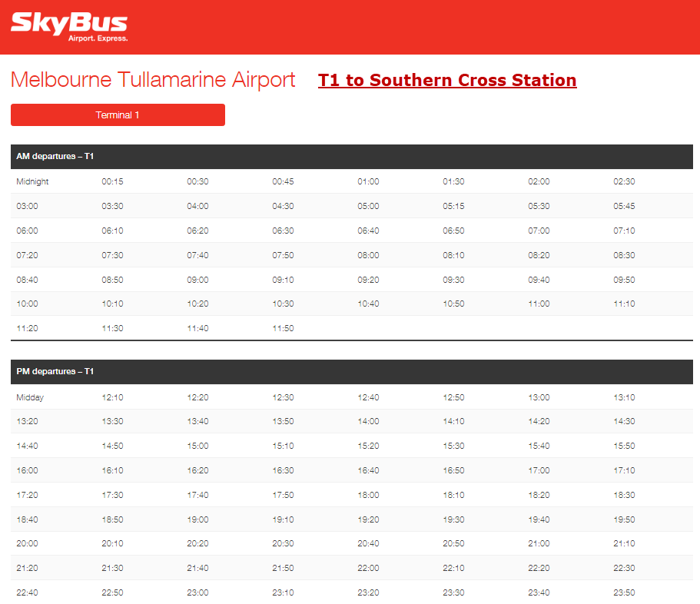Click the 13:00 departure time

point(539,397)
